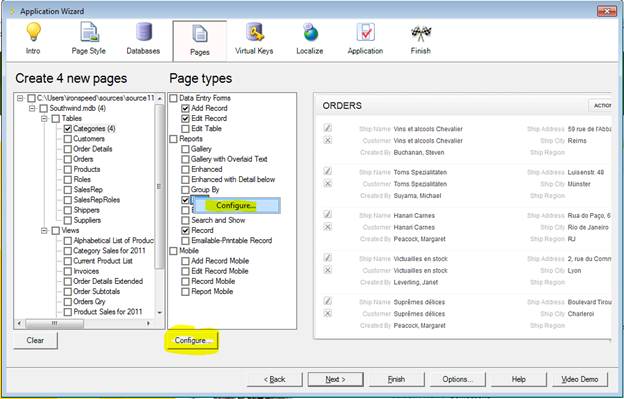Screen dimensions: 624x399
Task: Check the Mobile group checkbox
Action: click(x=173, y=251)
